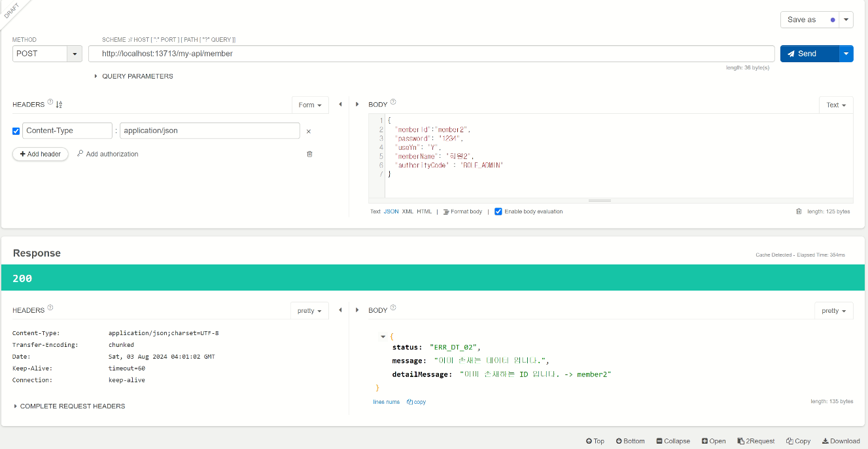Click the application/json header value field

coord(210,130)
